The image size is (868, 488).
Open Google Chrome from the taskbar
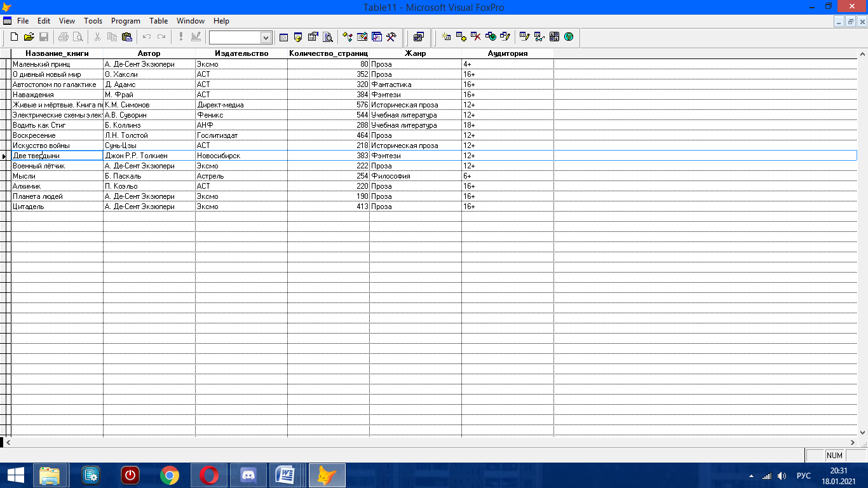tap(169, 475)
